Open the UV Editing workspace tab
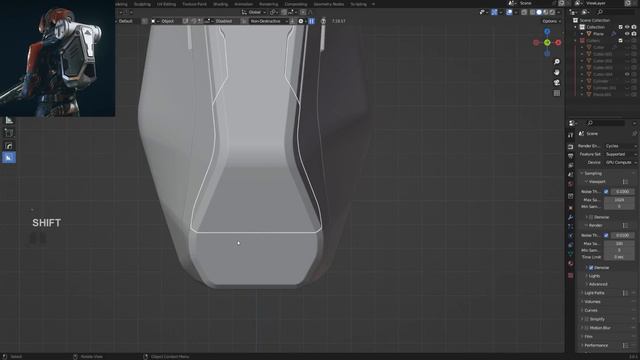640x360 pixels. (166, 4)
